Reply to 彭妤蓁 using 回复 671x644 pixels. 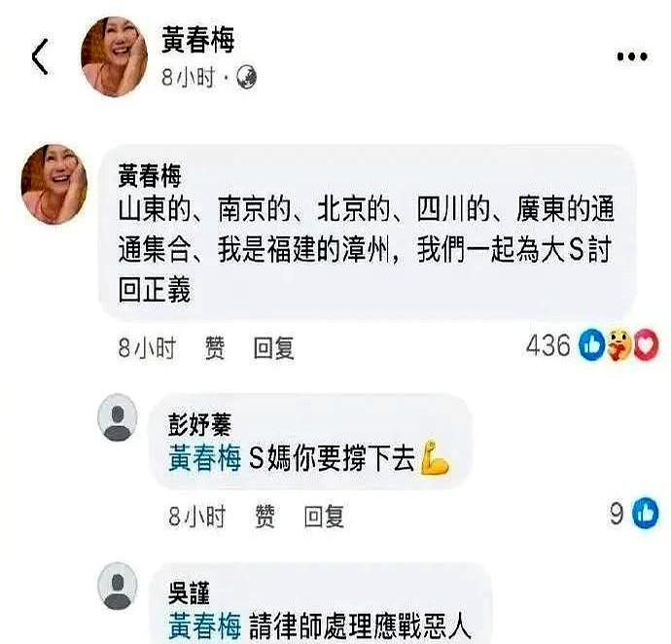[324, 516]
